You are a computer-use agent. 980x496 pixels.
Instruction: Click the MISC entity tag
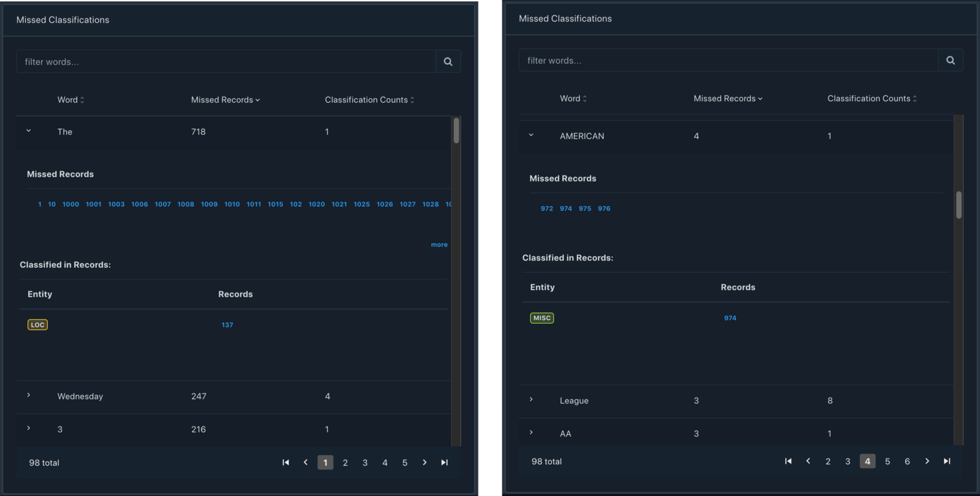click(x=542, y=318)
